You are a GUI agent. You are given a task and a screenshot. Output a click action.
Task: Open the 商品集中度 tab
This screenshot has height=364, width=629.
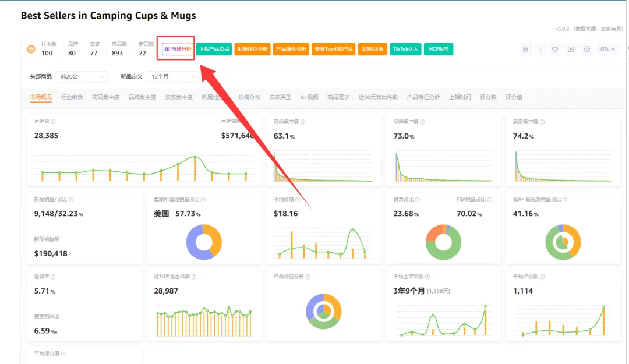click(105, 97)
